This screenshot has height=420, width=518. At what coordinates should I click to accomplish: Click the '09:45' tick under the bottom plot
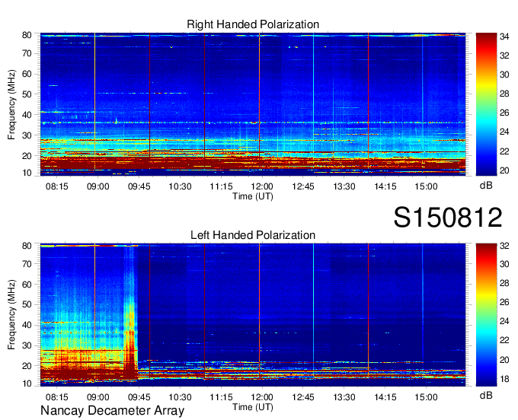139,397
